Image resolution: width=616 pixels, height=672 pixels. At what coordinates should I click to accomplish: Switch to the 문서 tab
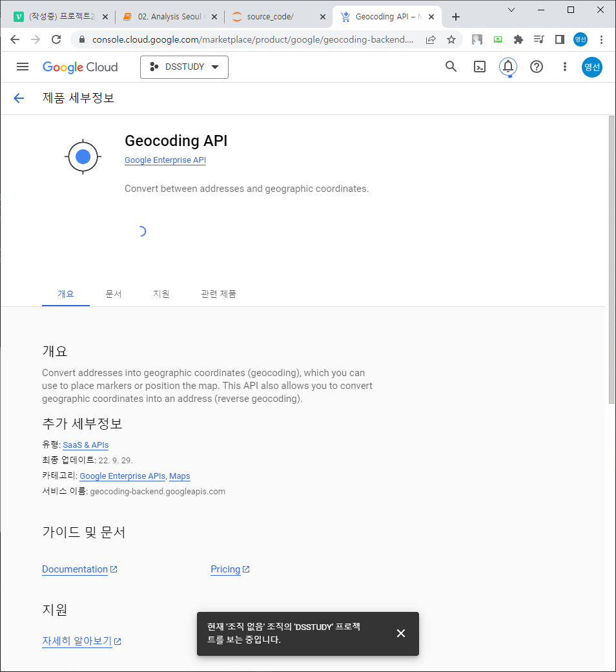pos(114,294)
